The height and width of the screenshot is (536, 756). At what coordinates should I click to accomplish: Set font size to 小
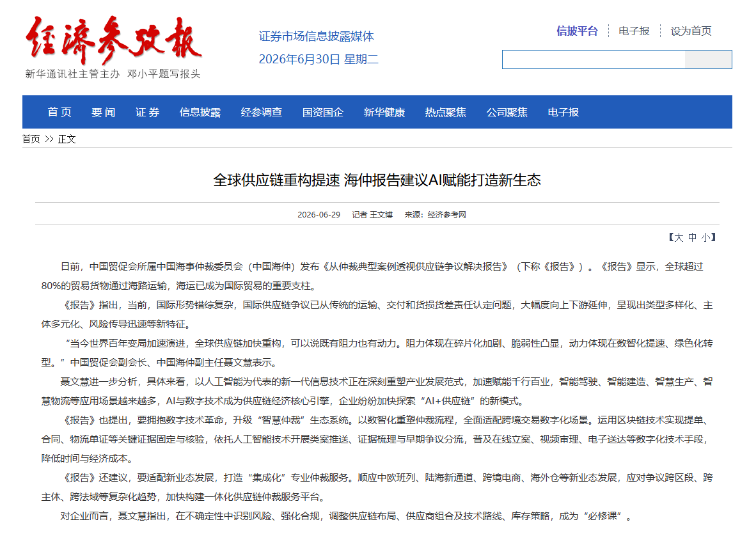click(x=706, y=237)
